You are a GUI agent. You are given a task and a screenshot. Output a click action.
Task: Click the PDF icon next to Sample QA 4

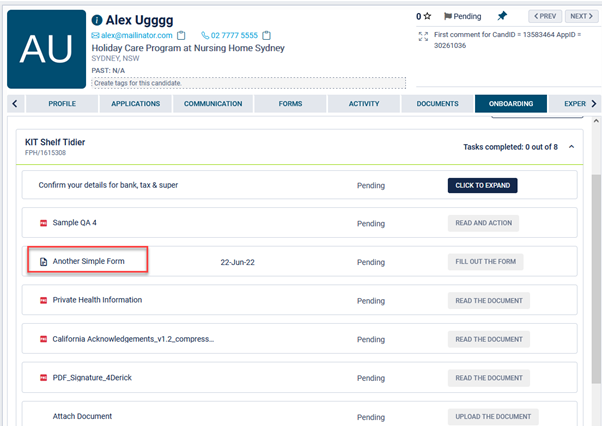pos(44,223)
